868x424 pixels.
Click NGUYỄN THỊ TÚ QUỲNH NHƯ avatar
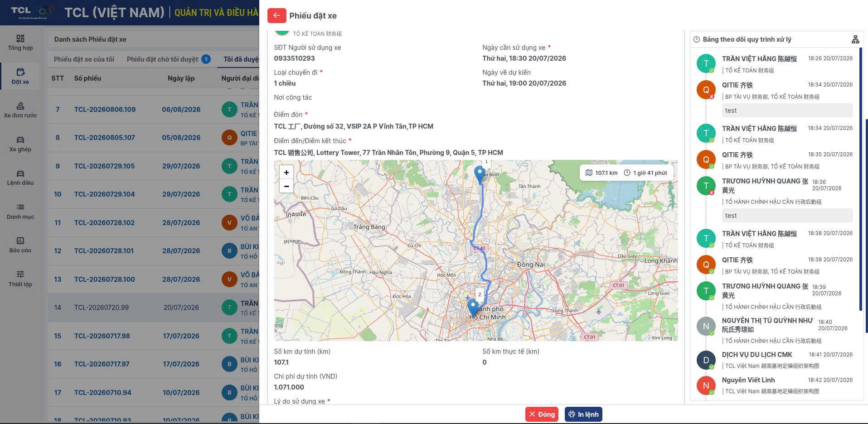click(x=706, y=326)
